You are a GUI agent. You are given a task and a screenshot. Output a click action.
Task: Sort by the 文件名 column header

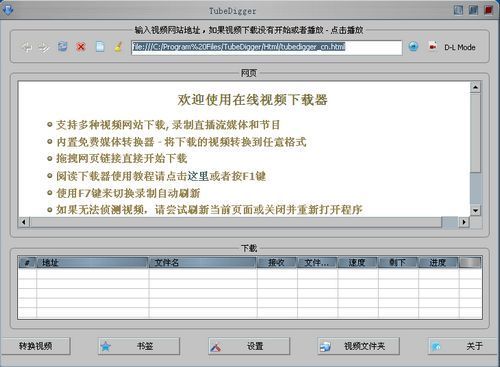click(203, 263)
